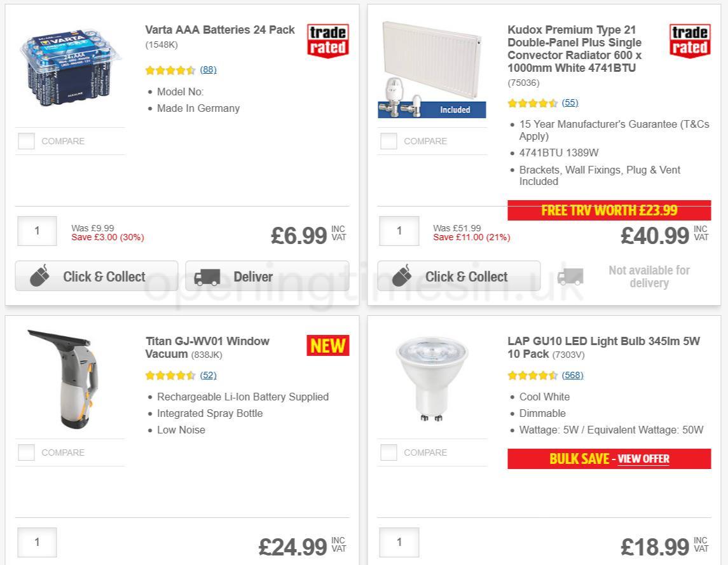Screen dimensions: 728x565
Task: Click the quantity field for the Titan vacuum
Action: pyautogui.click(x=36, y=542)
